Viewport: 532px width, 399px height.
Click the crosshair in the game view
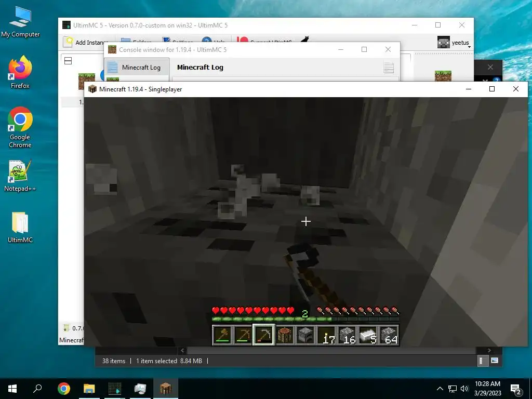coord(305,221)
